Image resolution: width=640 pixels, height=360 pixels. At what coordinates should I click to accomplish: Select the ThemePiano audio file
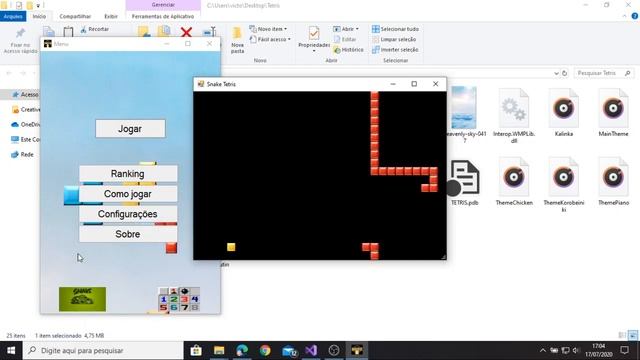pos(613,182)
